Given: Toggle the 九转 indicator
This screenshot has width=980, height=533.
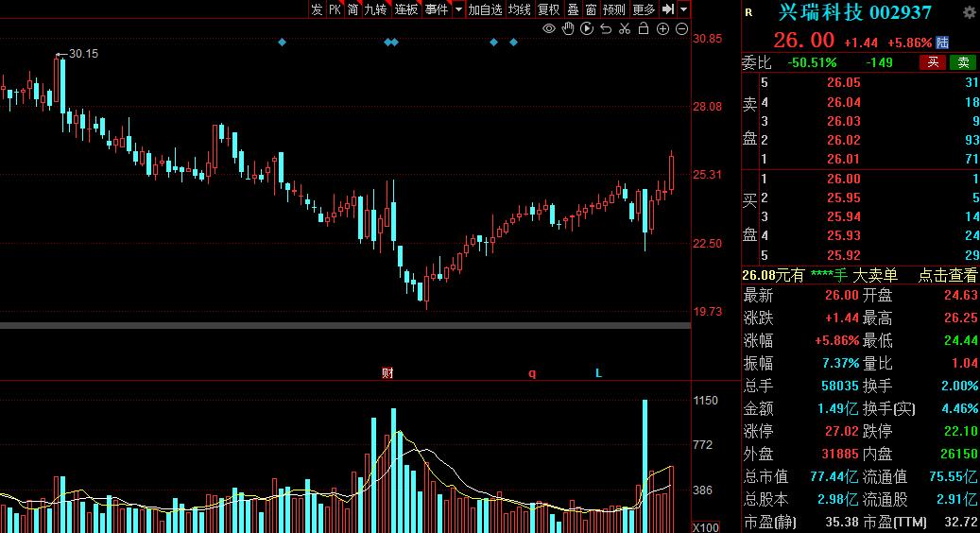Looking at the screenshot, I should [376, 9].
